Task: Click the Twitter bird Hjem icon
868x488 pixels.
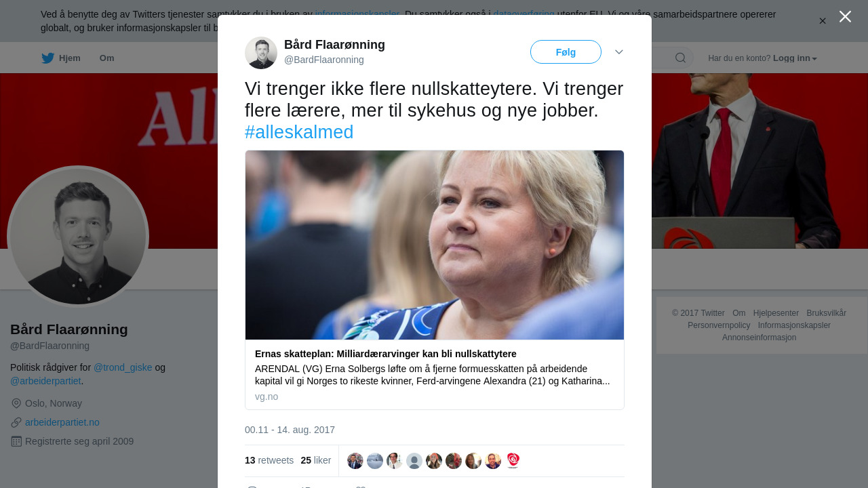Action: pyautogui.click(x=47, y=58)
